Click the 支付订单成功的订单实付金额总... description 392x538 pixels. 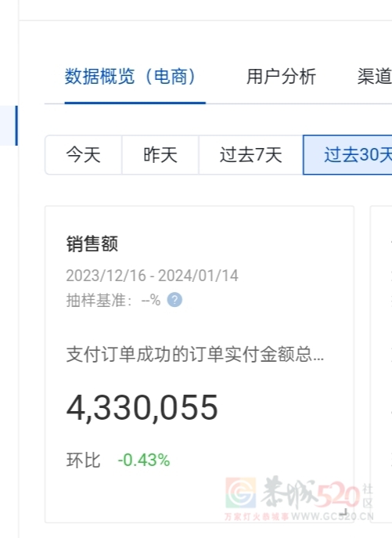[195, 354]
